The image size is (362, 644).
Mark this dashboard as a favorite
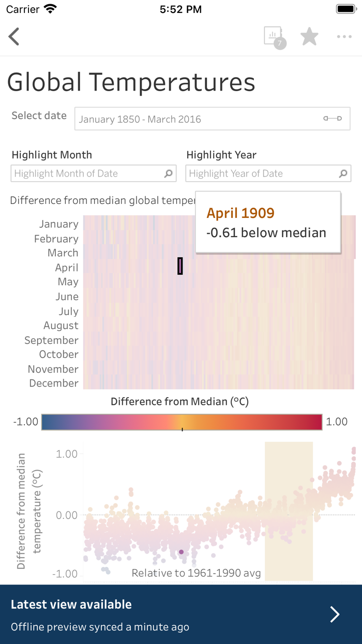point(309,36)
